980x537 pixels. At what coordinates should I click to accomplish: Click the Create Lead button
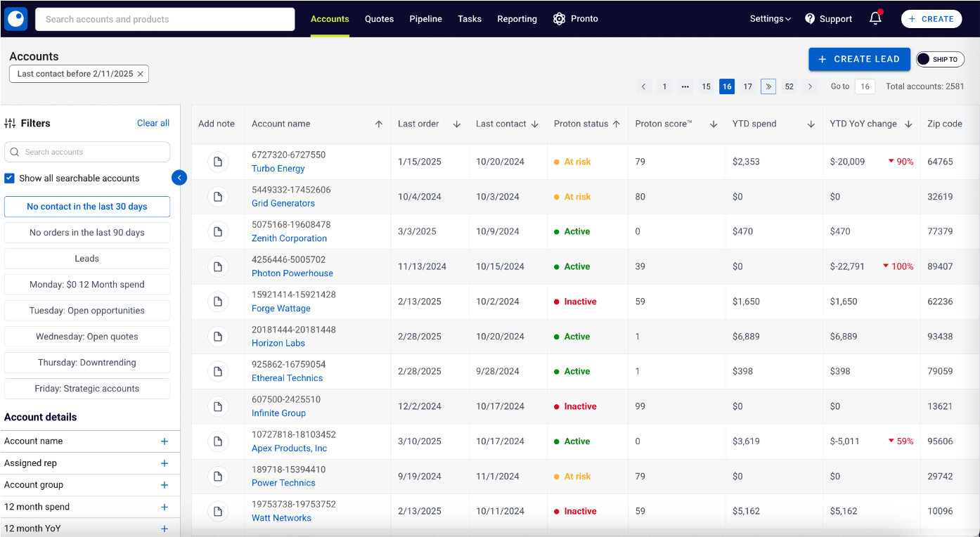(858, 60)
